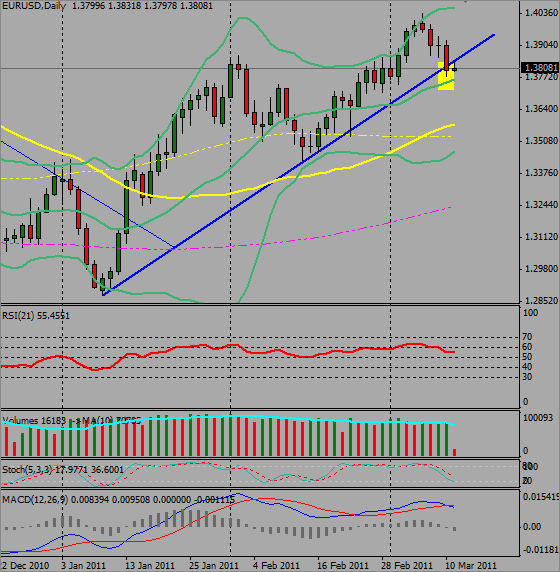Click the 13 Jan 2011 date label
This screenshot has width=560, height=572.
coord(149,565)
